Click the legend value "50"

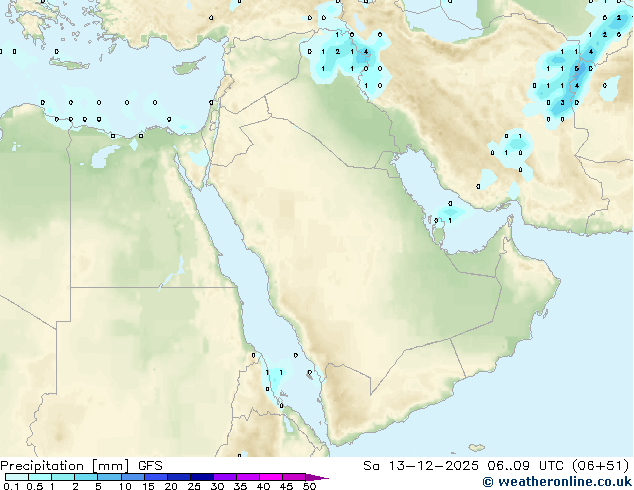pos(309,486)
